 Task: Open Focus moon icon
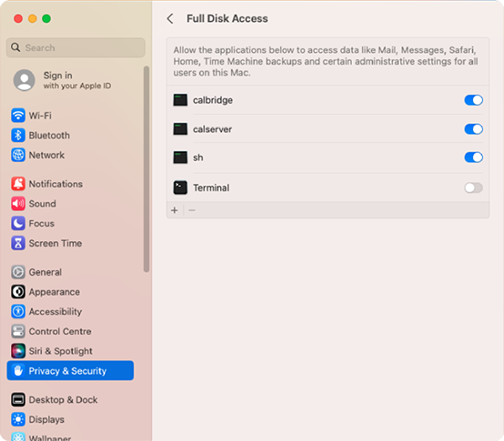18,223
